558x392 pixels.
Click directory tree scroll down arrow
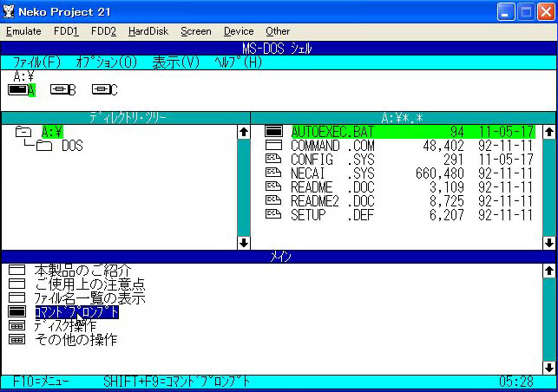tap(244, 243)
